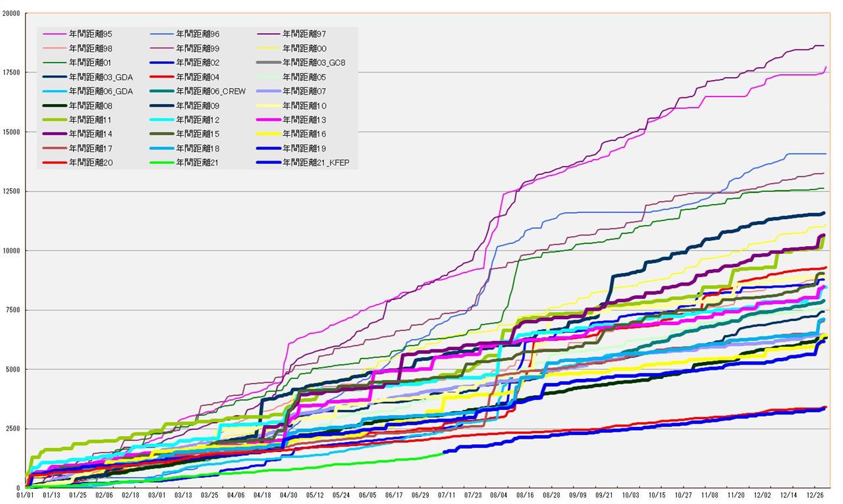Click legend label 年間距離18

[198, 148]
